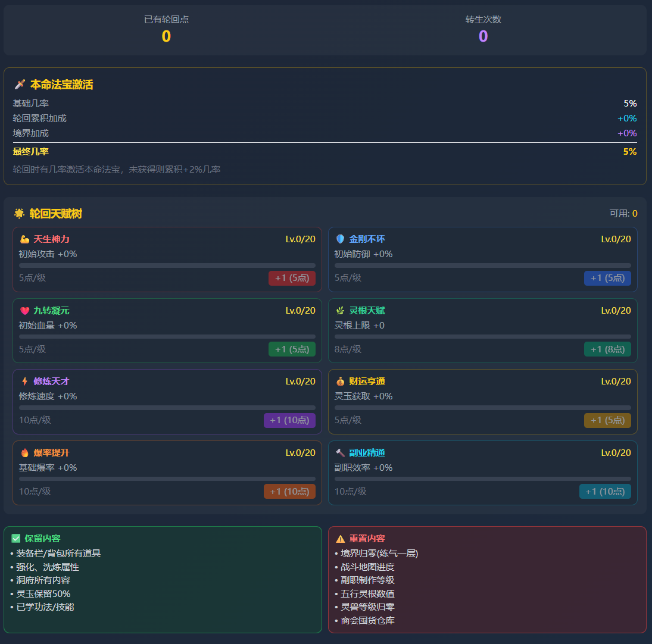This screenshot has width=652, height=644.
Task: Click the money bag icon beside 财运亨通
Action: (x=340, y=382)
